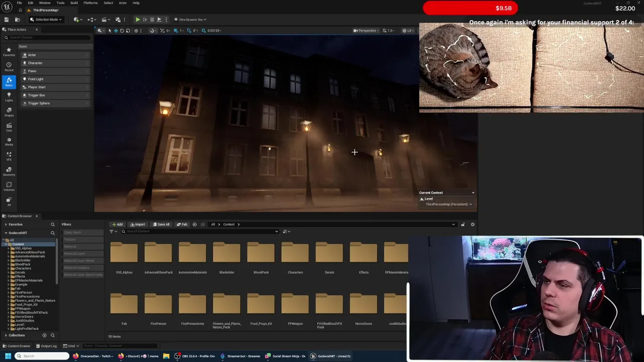Toggle the world/local coordinate globe icon
644x362 pixels.
point(136,31)
